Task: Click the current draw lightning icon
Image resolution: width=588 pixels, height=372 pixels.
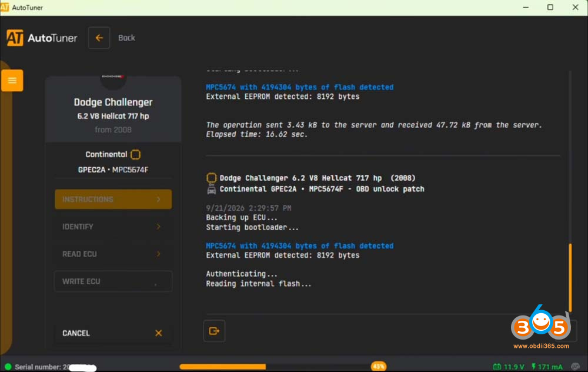Action: (534, 366)
